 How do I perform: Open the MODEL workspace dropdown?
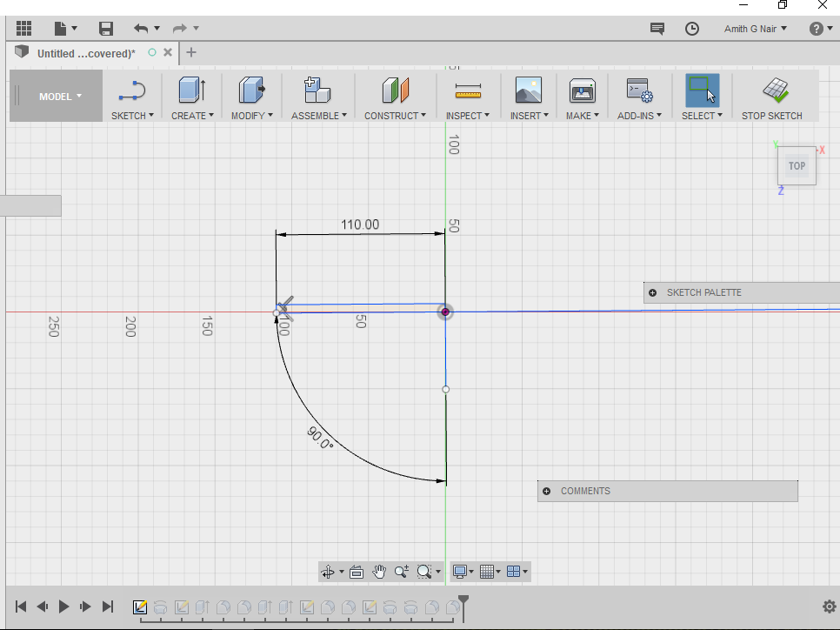59,97
